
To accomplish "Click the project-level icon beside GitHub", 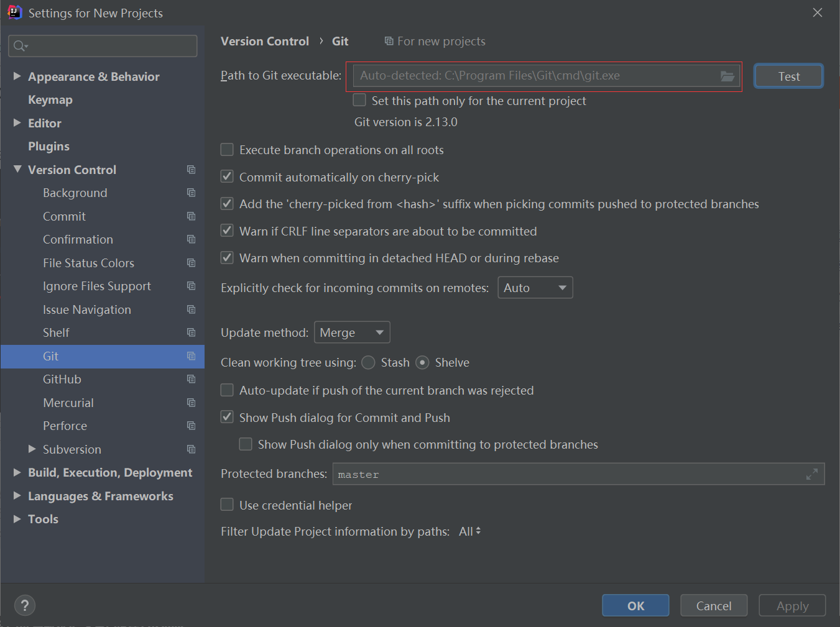I will (x=191, y=379).
